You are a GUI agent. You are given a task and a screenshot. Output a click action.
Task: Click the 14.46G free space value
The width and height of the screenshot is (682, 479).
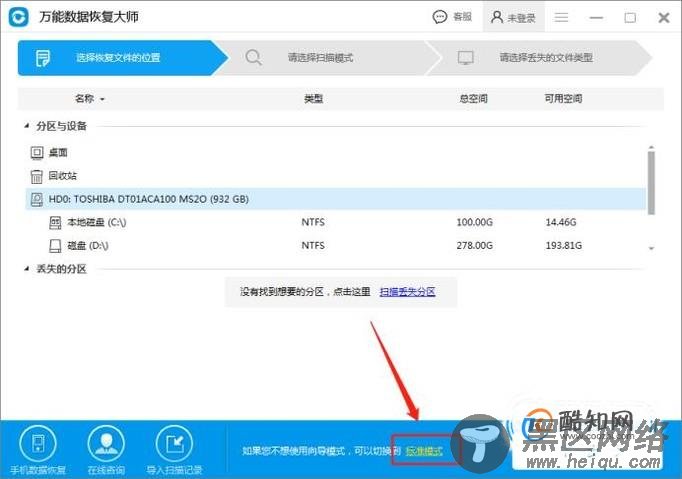point(561,222)
